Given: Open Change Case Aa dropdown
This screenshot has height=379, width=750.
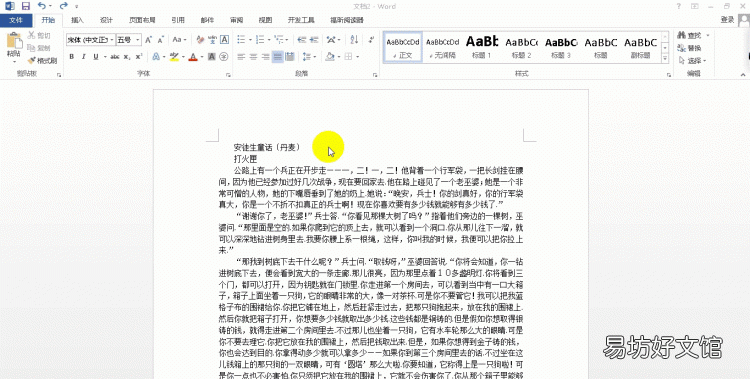Looking at the screenshot, I should click(x=179, y=40).
